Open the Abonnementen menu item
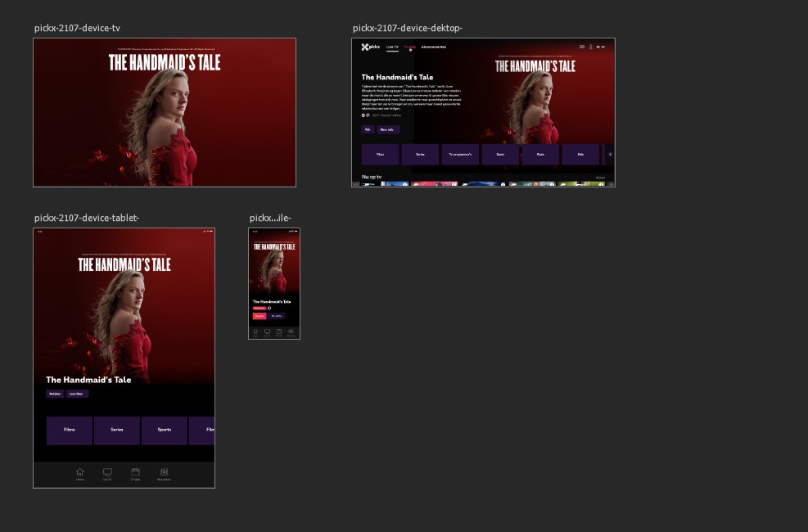 point(434,47)
